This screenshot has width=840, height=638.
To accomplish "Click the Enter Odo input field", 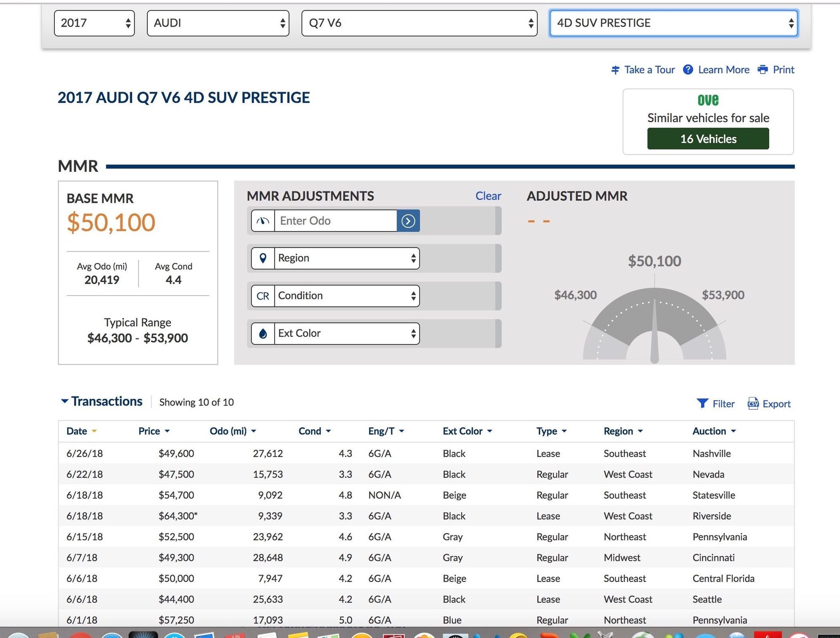I will click(335, 221).
